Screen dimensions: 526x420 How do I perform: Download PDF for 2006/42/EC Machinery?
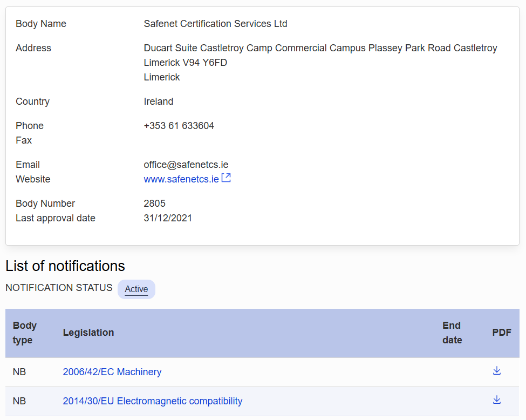(496, 371)
